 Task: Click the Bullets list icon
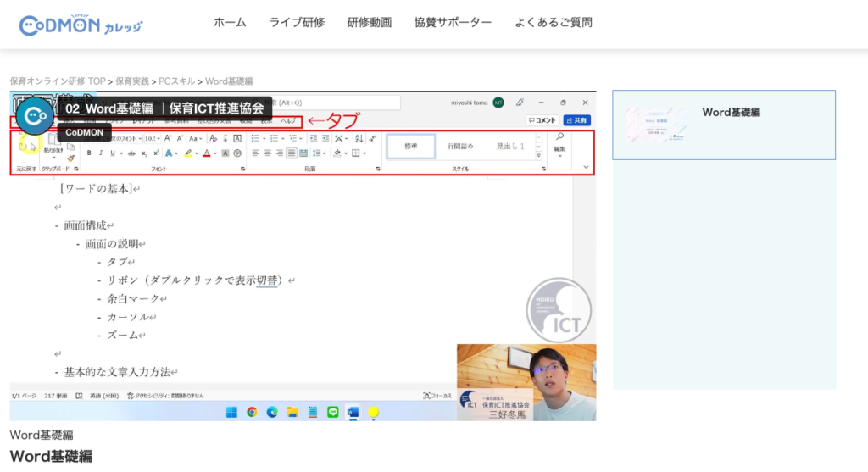(255, 138)
